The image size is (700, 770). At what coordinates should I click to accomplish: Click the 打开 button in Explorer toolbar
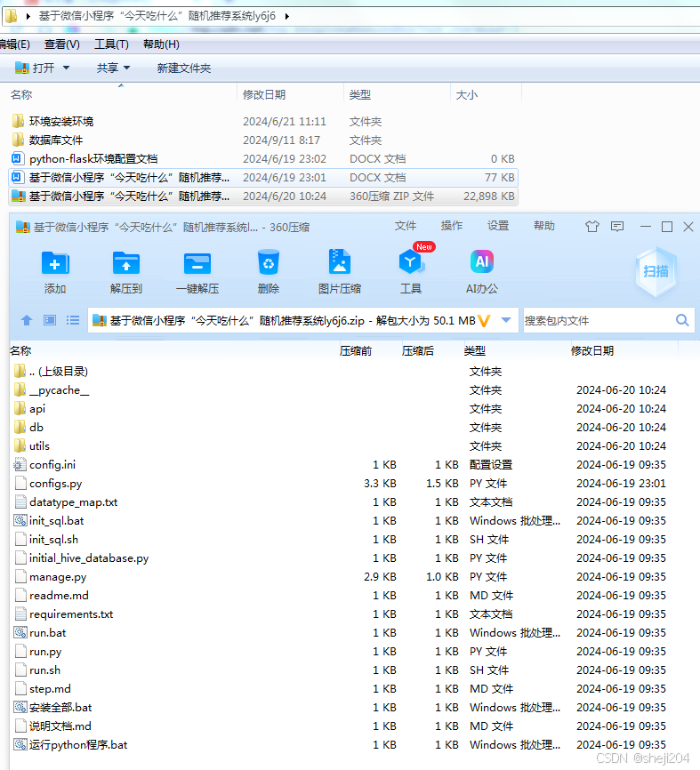[36, 68]
